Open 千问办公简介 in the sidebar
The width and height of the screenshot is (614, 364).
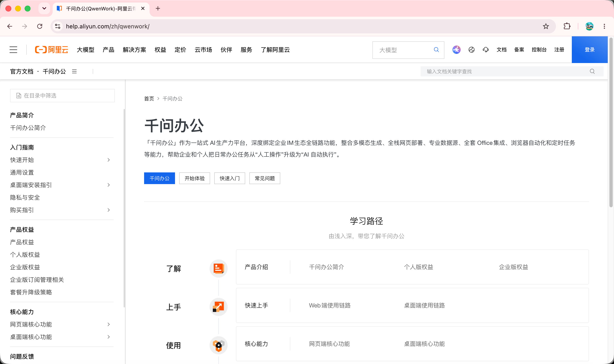pos(28,128)
